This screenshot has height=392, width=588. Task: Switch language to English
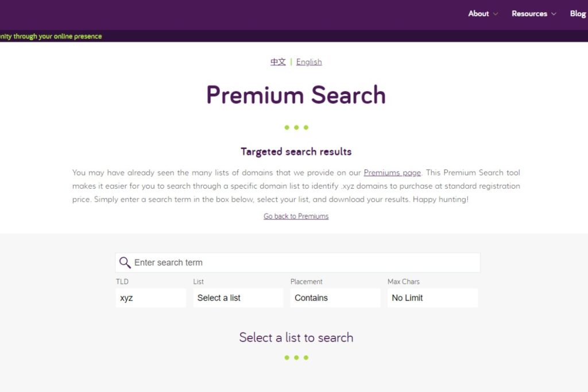pos(309,62)
